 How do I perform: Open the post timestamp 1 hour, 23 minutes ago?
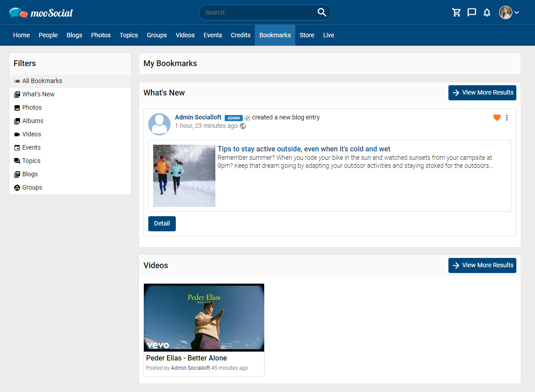tap(206, 126)
